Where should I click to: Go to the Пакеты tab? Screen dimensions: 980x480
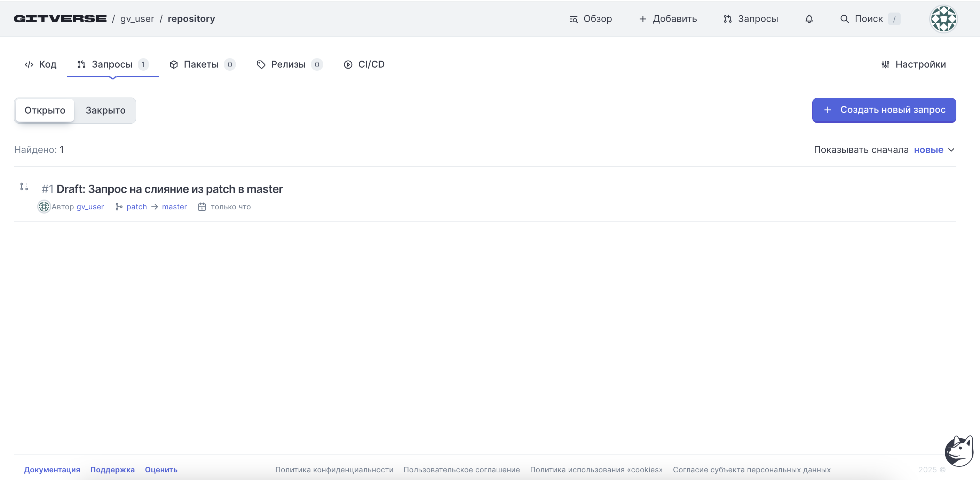tap(202, 64)
